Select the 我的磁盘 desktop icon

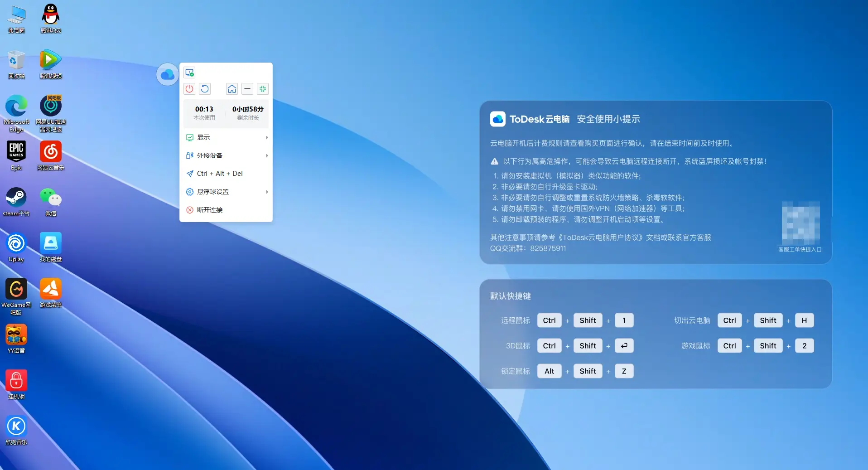(x=51, y=248)
